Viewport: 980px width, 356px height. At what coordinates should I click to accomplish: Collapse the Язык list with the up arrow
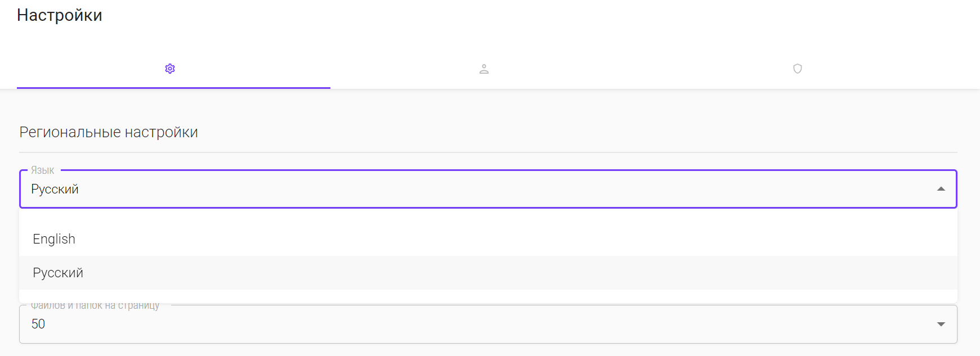(x=941, y=189)
